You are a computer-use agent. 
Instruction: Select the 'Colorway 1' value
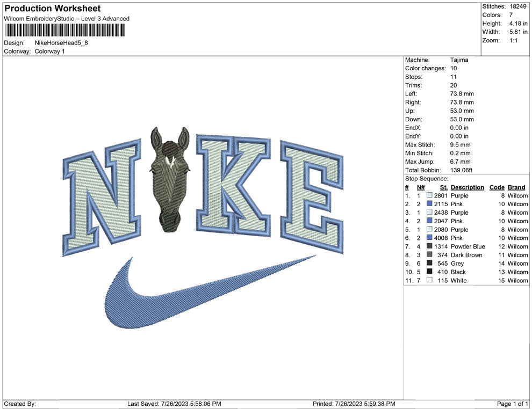click(x=49, y=51)
